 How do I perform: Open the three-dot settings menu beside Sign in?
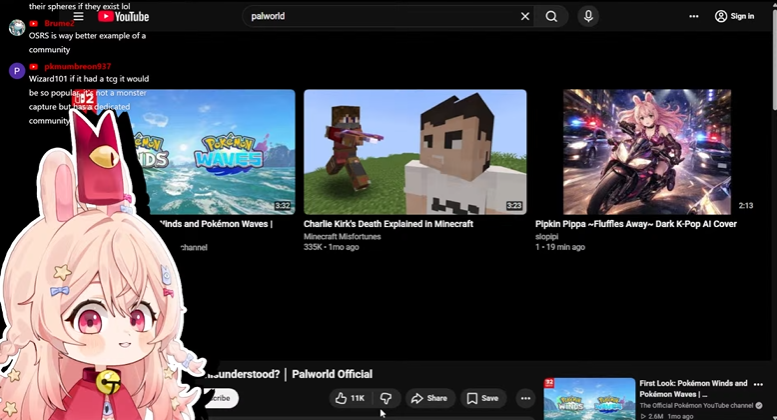pos(694,16)
